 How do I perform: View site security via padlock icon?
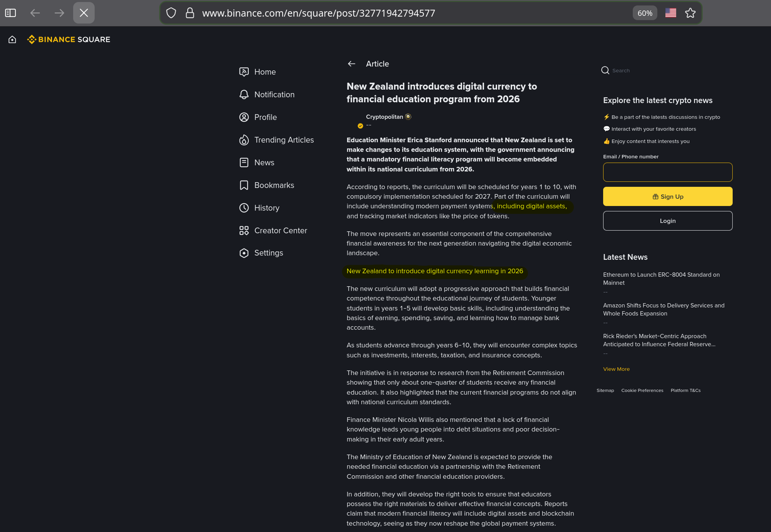pos(190,13)
